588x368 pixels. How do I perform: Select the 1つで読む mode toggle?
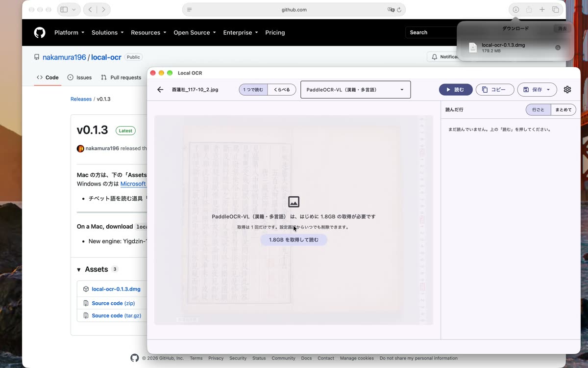[253, 90]
